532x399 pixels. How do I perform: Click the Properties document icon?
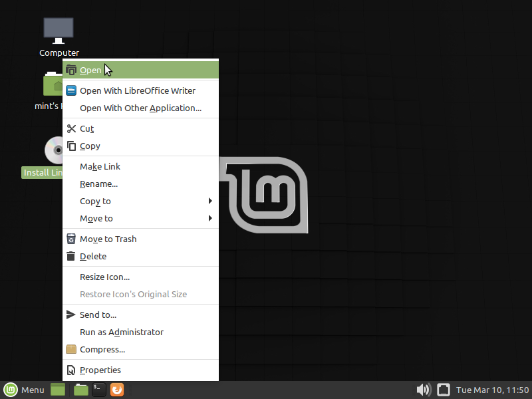point(71,370)
